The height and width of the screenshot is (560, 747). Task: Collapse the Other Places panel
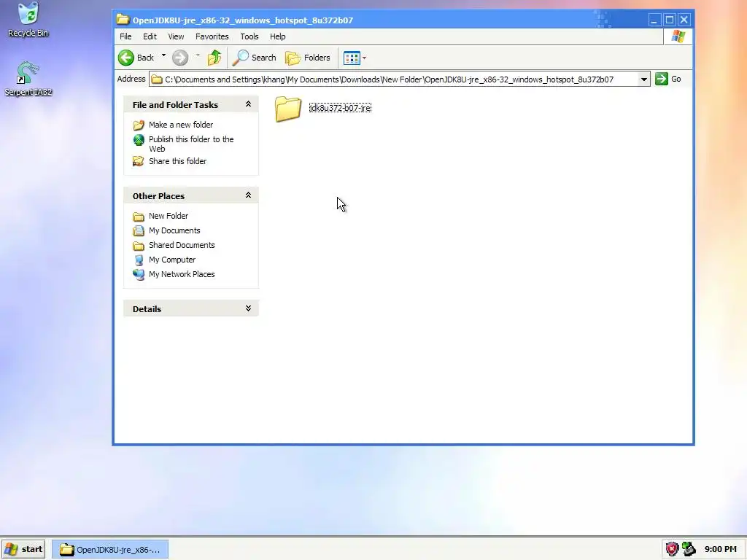[x=248, y=195]
